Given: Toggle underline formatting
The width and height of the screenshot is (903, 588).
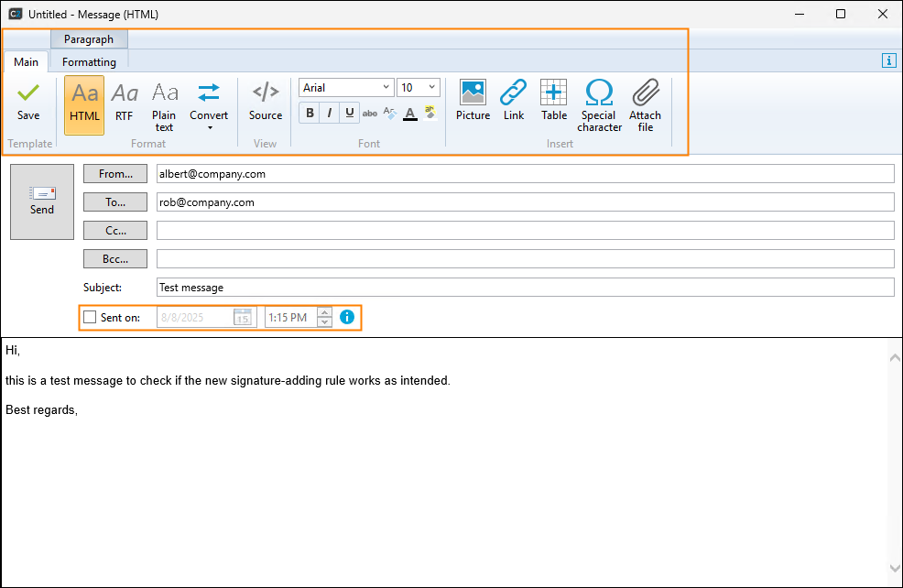Looking at the screenshot, I should pyautogui.click(x=349, y=114).
